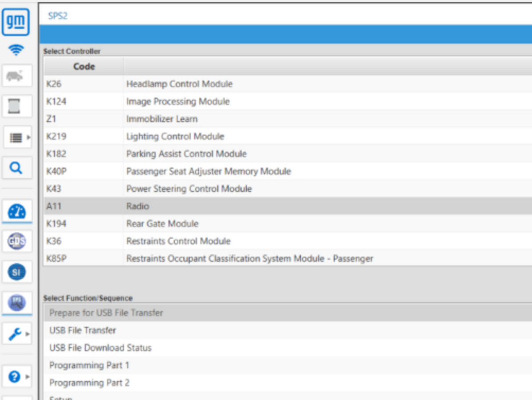532x400 pixels.
Task: Launch the GDS application icon
Action: click(17, 241)
